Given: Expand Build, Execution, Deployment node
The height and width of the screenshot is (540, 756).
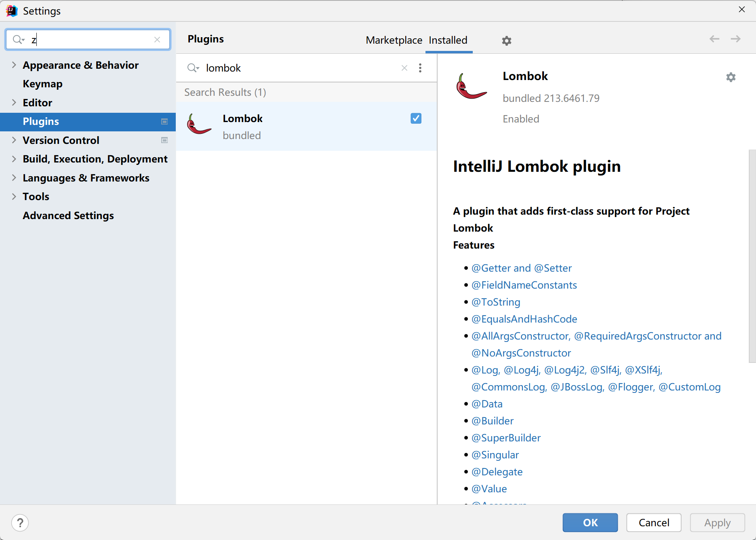Looking at the screenshot, I should pos(14,159).
